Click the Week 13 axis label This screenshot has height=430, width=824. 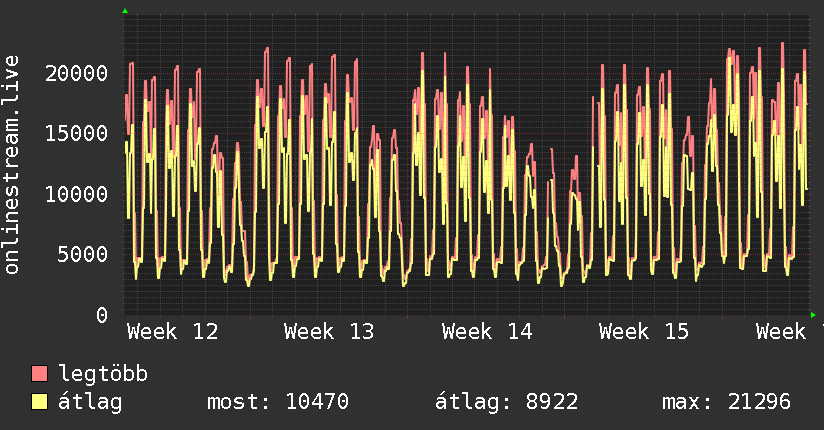click(329, 332)
